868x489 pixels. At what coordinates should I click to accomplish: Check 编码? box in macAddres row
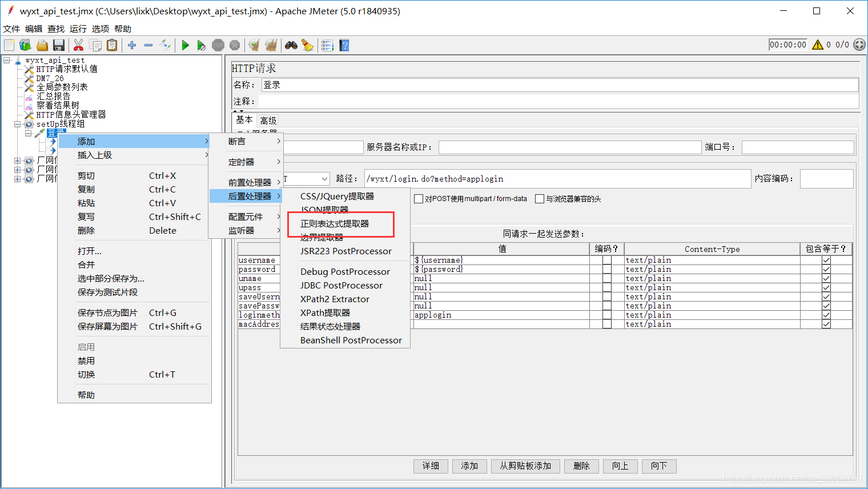[x=607, y=324]
